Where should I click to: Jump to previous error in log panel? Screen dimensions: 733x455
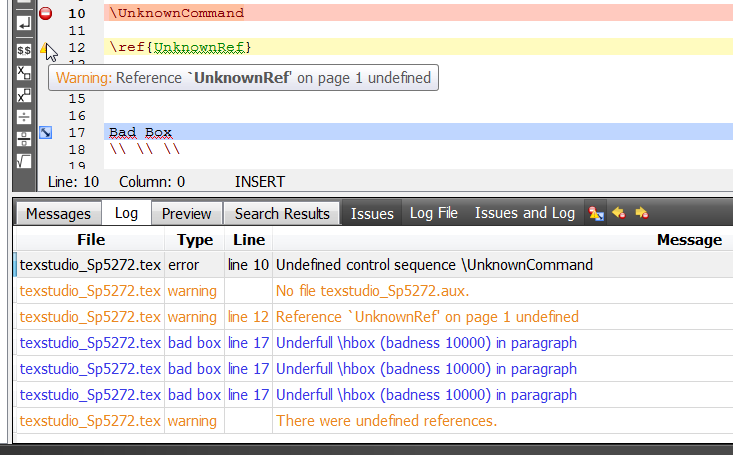(619, 213)
